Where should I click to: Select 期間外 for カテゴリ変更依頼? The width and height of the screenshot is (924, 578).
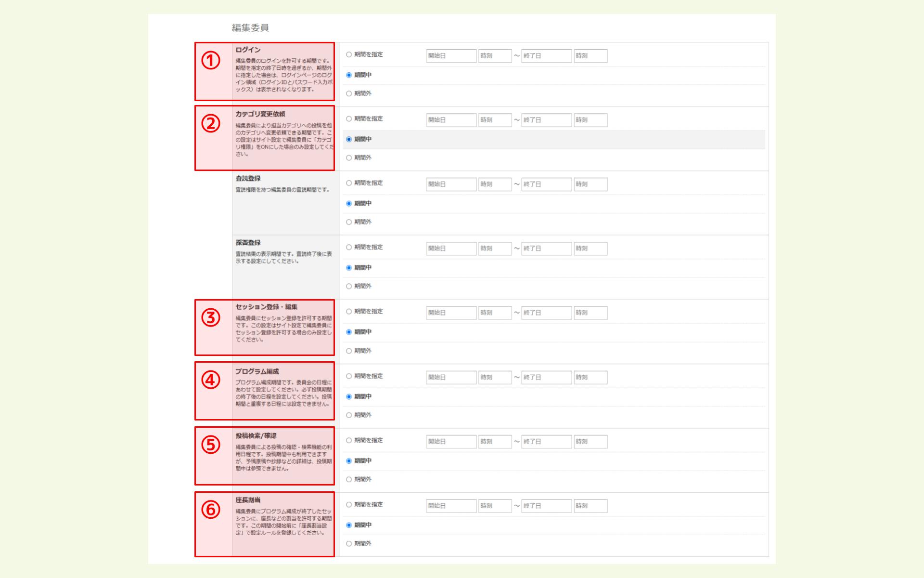point(349,158)
